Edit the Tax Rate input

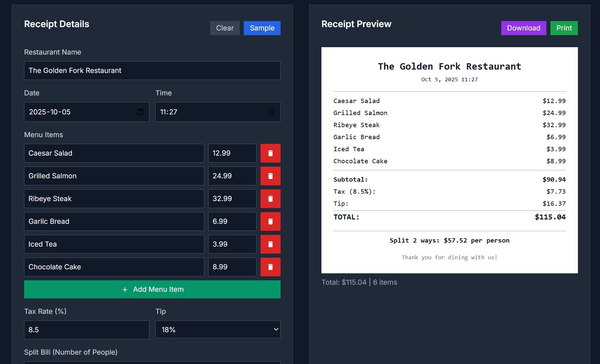(86, 330)
